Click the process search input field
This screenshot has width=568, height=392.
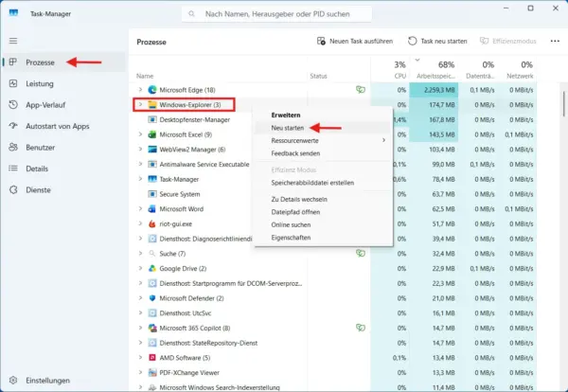(x=276, y=14)
